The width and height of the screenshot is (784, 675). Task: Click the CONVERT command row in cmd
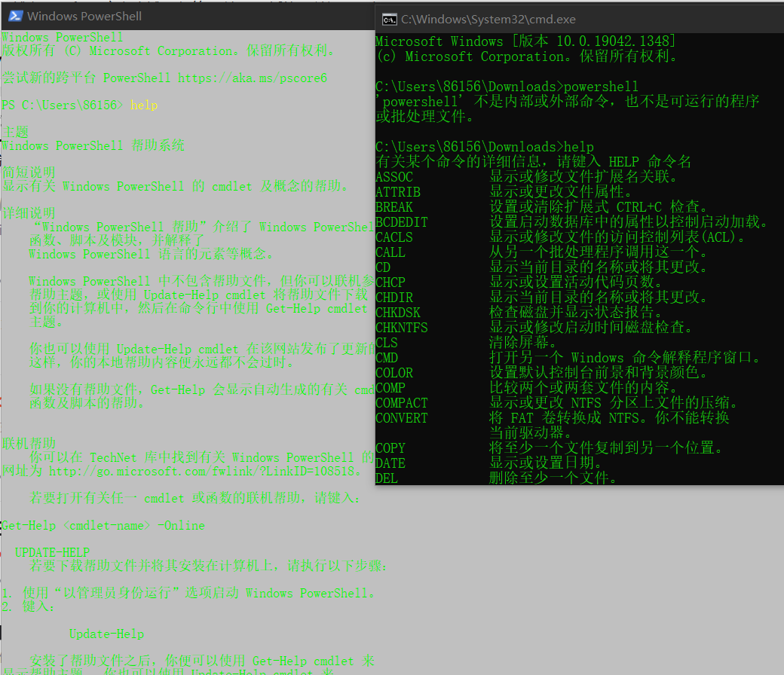(x=553, y=417)
